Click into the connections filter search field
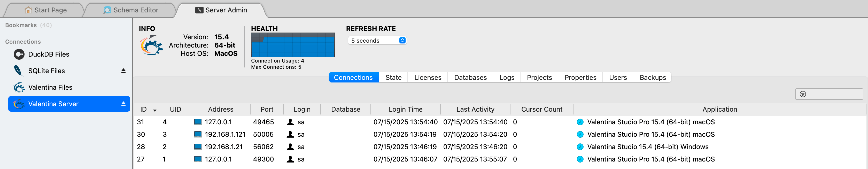 click(829, 94)
